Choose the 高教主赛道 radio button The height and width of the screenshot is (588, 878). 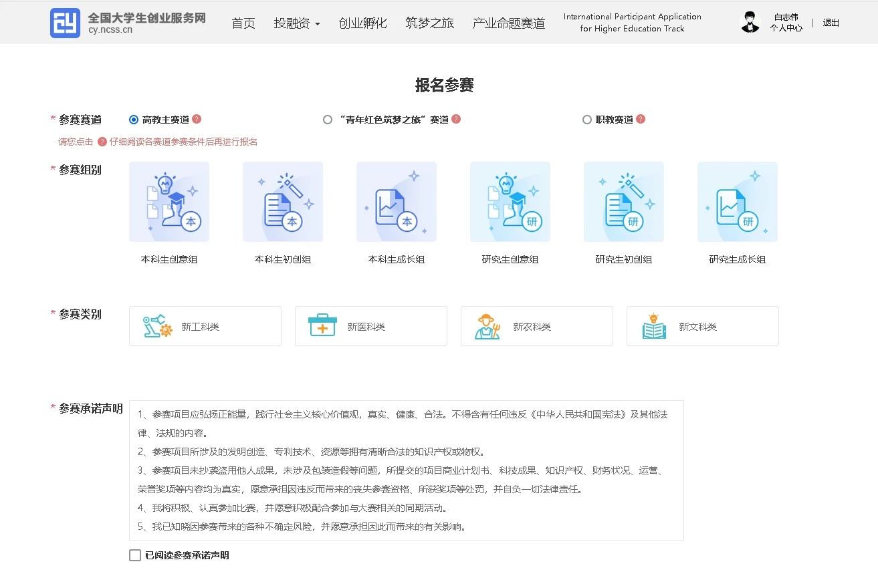134,120
